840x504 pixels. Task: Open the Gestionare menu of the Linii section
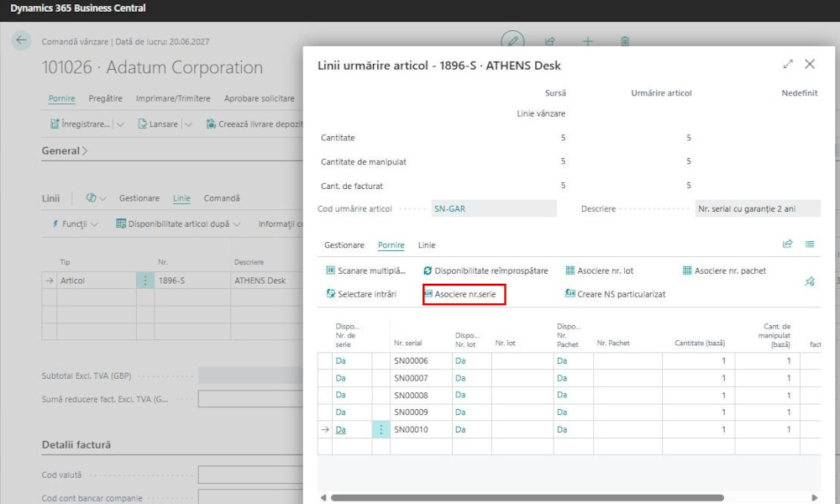coord(139,198)
